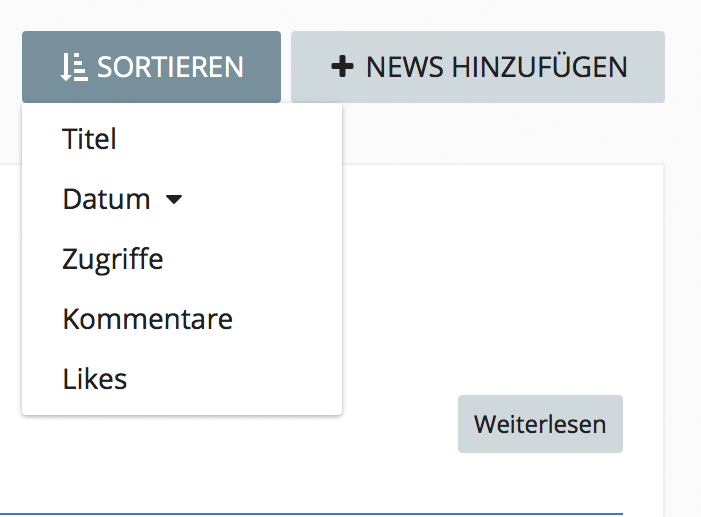Pick Likes from the sort list
Image resolution: width=701 pixels, height=517 pixels.
[x=95, y=380]
